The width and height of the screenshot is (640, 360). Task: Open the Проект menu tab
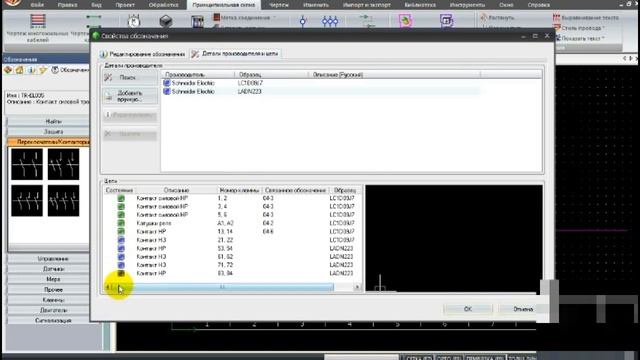124,5
